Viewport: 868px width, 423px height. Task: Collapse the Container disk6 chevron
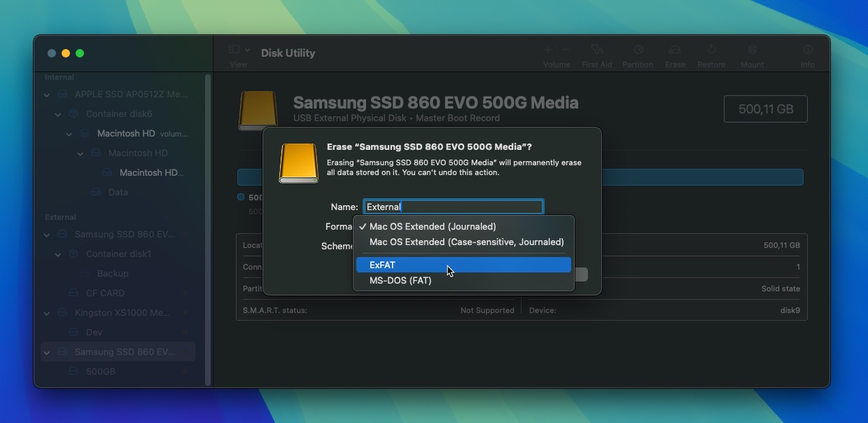point(58,114)
